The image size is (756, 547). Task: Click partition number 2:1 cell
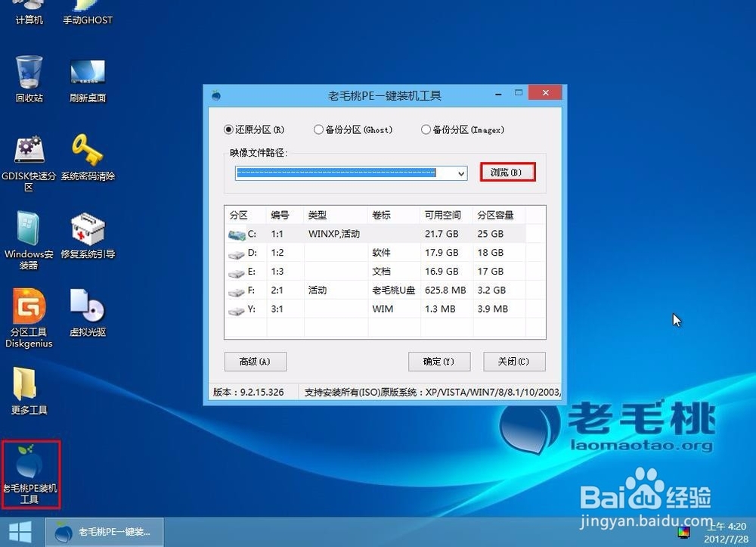[x=277, y=291]
